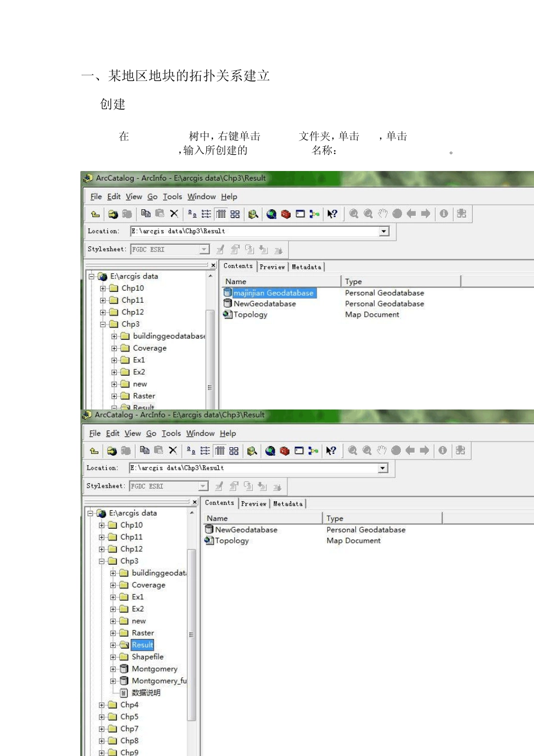Click Location path field in upper window
The image size is (534, 756).
[256, 231]
